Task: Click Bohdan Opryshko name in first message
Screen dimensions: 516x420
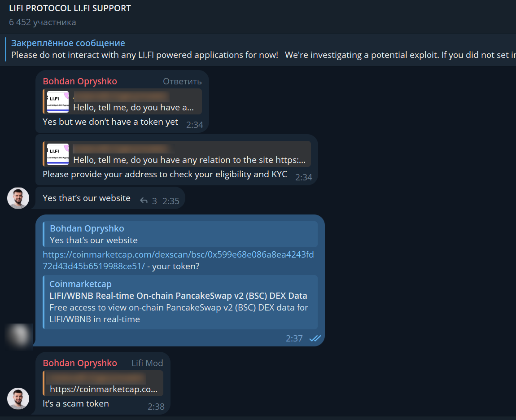Action: [80, 81]
